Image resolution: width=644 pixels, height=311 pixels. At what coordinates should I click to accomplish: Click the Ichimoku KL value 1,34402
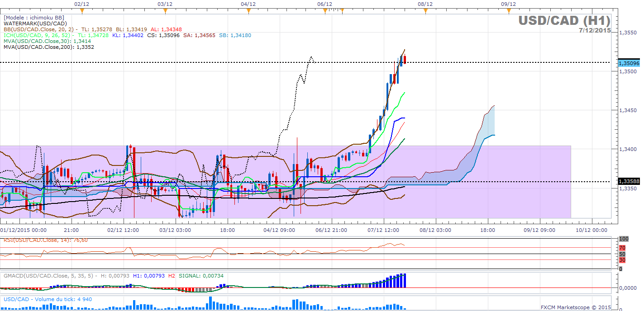133,35
